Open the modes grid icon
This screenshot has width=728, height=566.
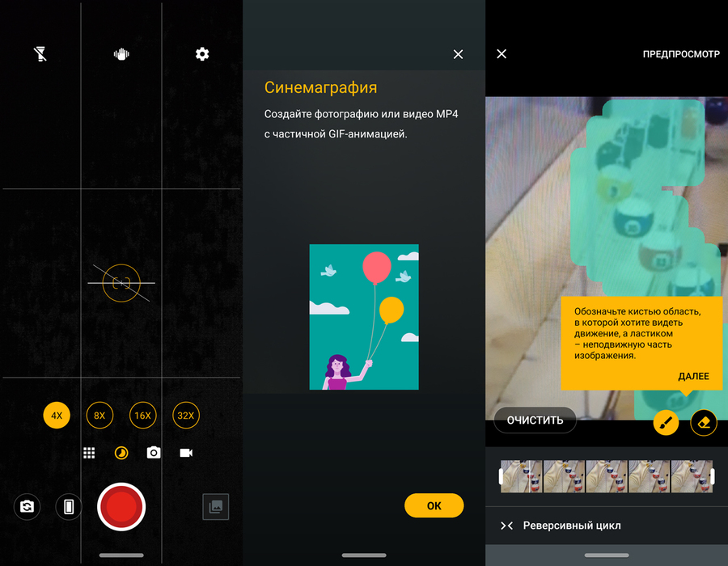(x=89, y=453)
